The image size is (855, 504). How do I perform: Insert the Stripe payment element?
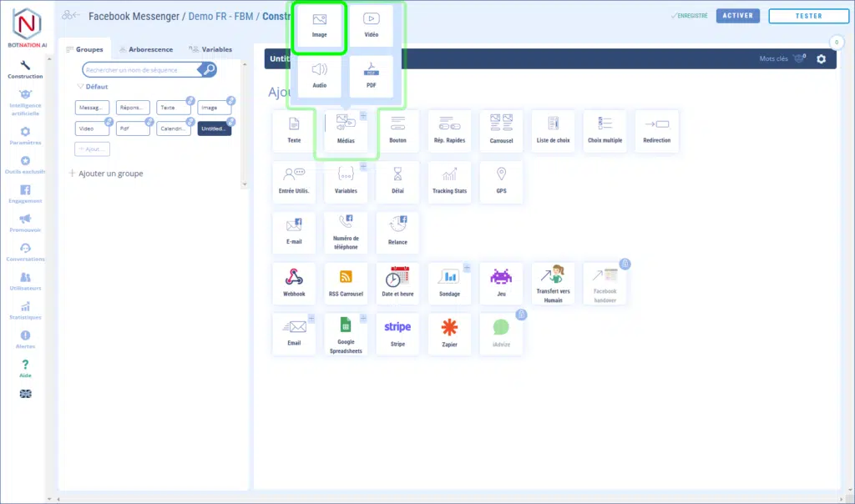coord(397,335)
